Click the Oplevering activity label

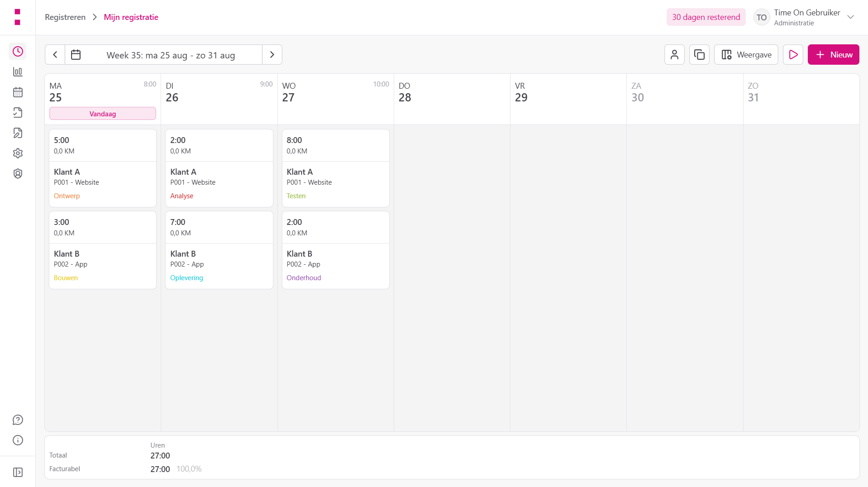pos(186,278)
